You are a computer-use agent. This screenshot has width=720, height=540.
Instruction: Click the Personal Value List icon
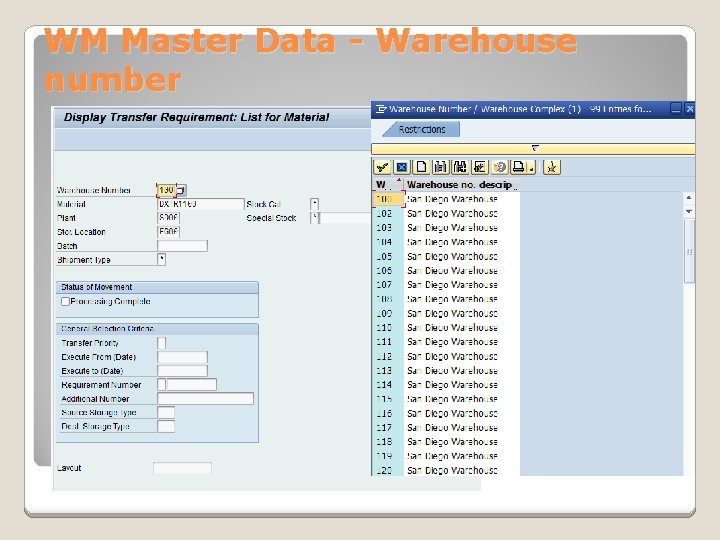click(479, 167)
